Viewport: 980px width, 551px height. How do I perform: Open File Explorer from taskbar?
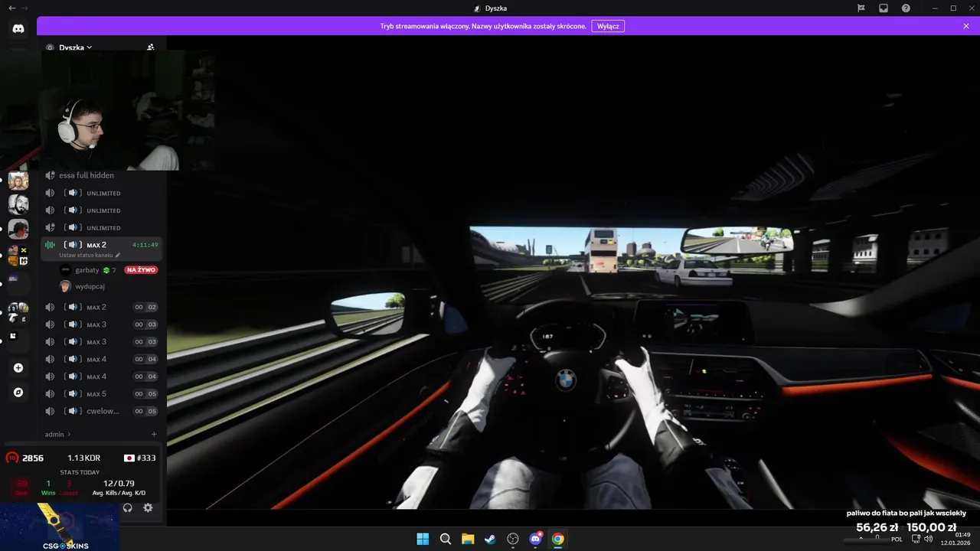coord(468,539)
